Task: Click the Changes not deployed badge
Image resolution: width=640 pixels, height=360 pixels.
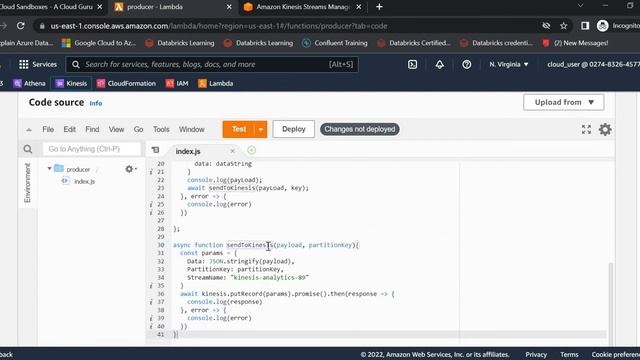Action: pyautogui.click(x=360, y=129)
